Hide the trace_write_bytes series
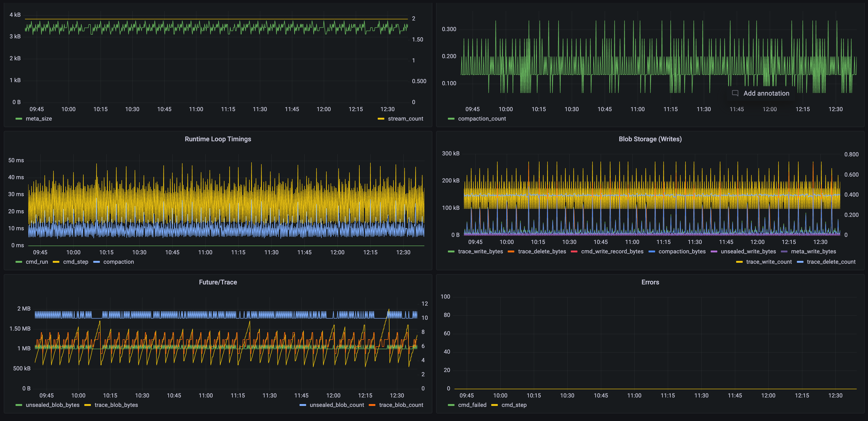This screenshot has width=868, height=421. 481,251
